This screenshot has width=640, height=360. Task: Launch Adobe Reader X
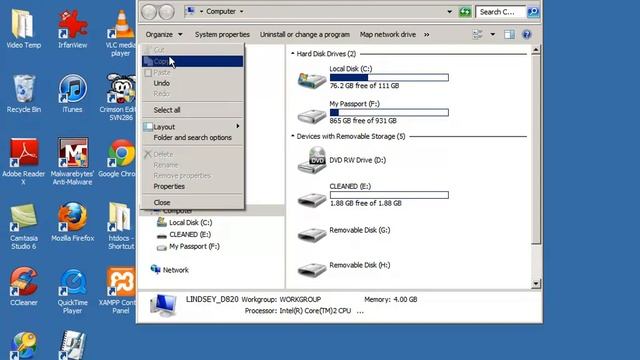coord(24,161)
